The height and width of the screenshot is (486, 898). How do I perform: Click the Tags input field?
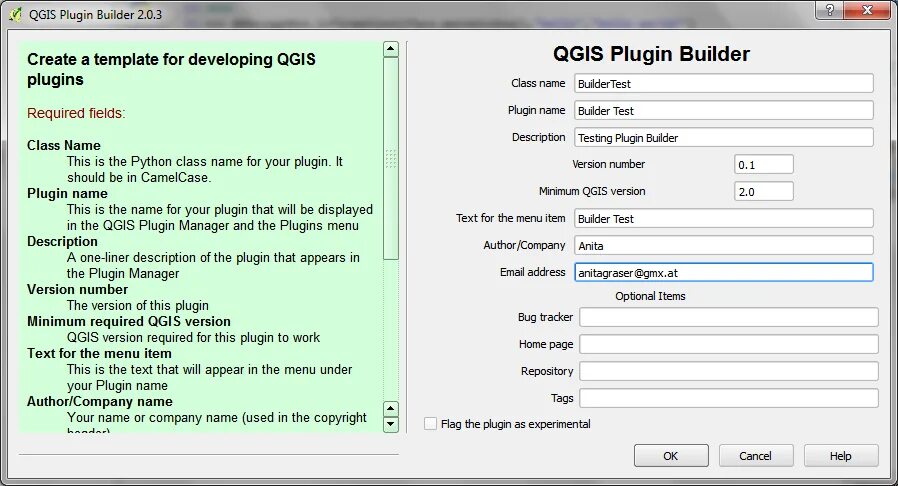click(728, 398)
